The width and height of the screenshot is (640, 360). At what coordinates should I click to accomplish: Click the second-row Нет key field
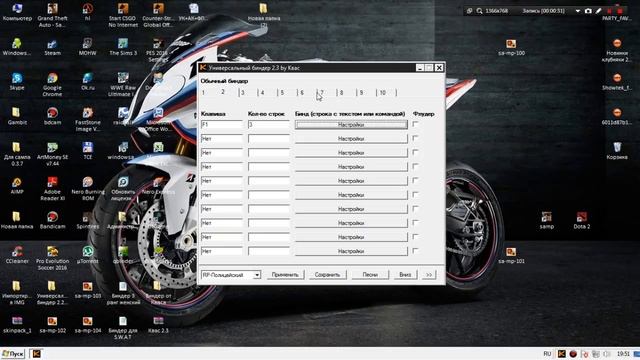(x=222, y=139)
